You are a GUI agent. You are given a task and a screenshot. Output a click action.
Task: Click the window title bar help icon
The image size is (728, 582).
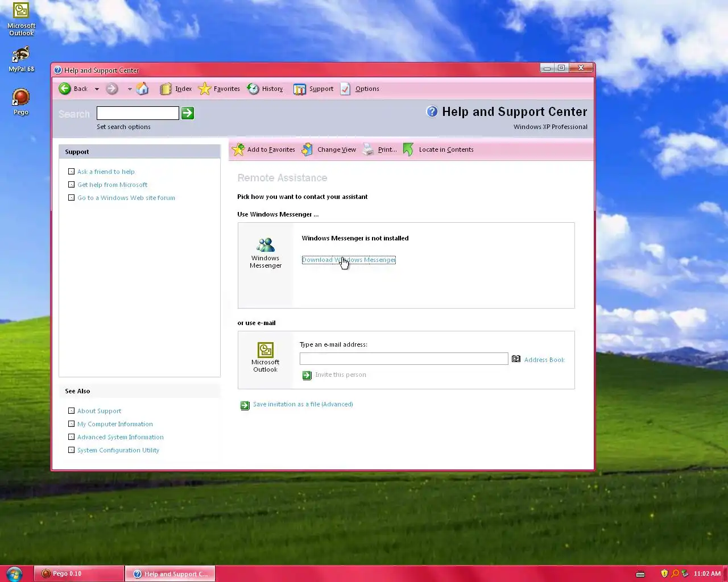(58, 70)
